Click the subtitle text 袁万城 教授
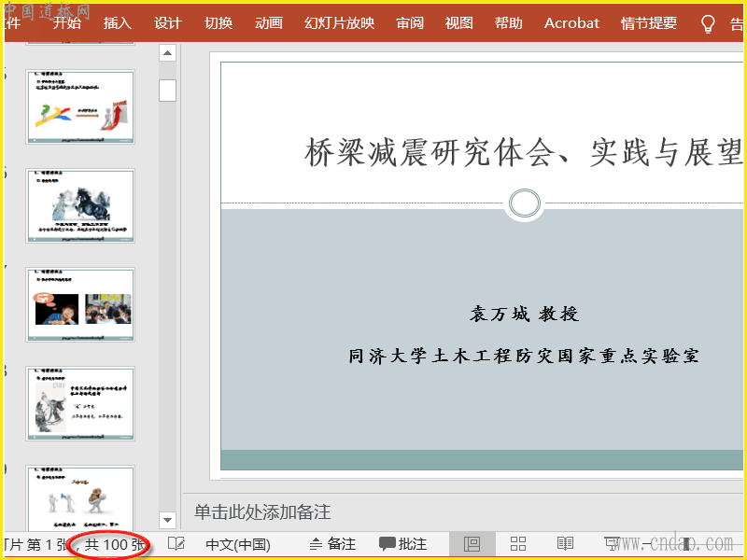This screenshot has width=747, height=560. tap(524, 314)
